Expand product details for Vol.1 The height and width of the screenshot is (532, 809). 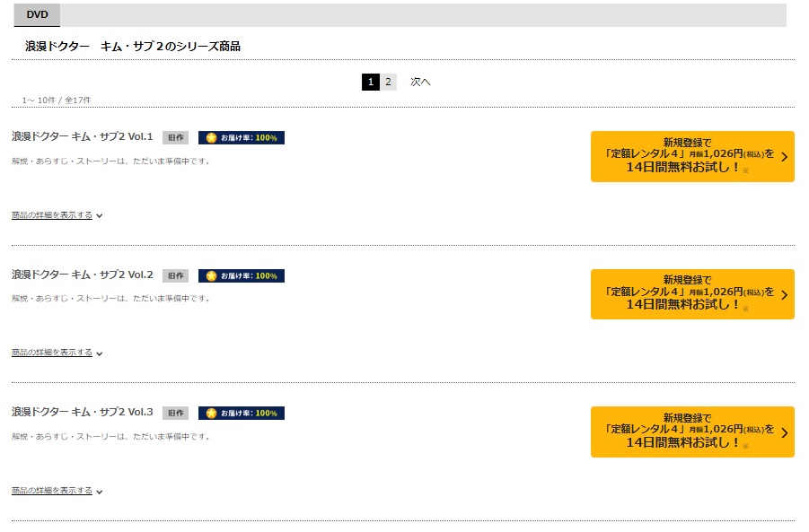tap(57, 215)
